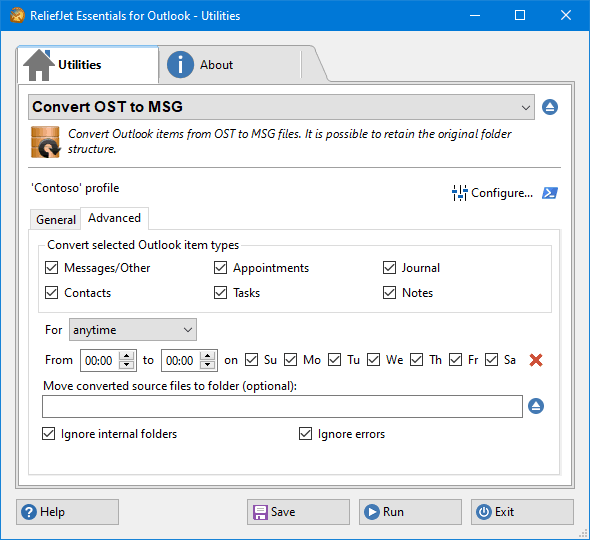Click the Save button
590x540 pixels.
click(x=298, y=512)
